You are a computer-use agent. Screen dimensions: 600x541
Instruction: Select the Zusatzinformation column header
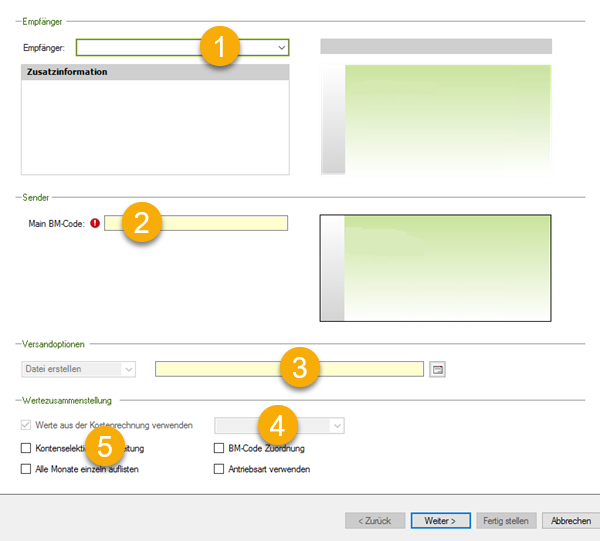(x=155, y=72)
